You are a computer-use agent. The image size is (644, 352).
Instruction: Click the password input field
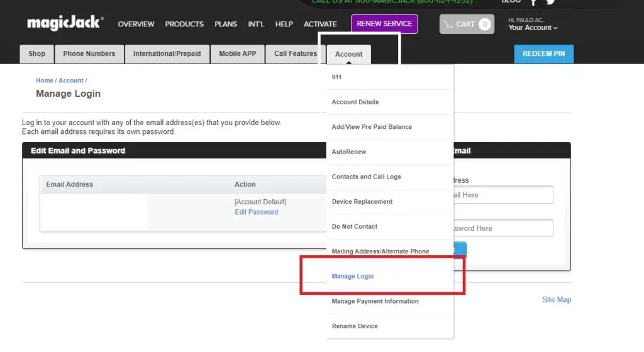(503, 228)
